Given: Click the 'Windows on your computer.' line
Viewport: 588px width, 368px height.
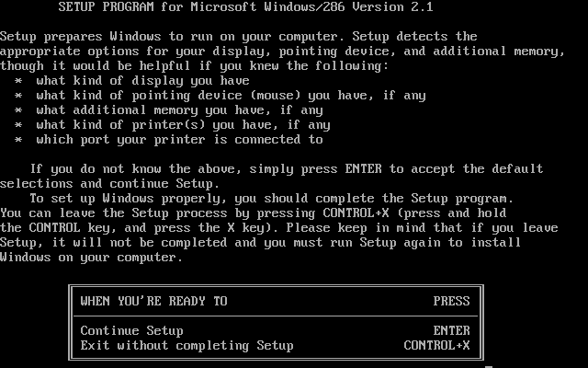Looking at the screenshot, I should (x=91, y=258).
